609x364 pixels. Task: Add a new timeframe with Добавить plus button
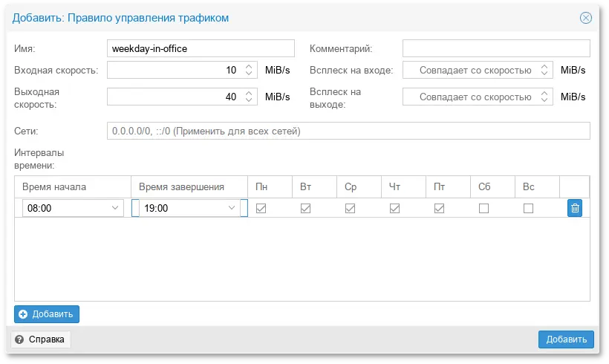pyautogui.click(x=47, y=314)
